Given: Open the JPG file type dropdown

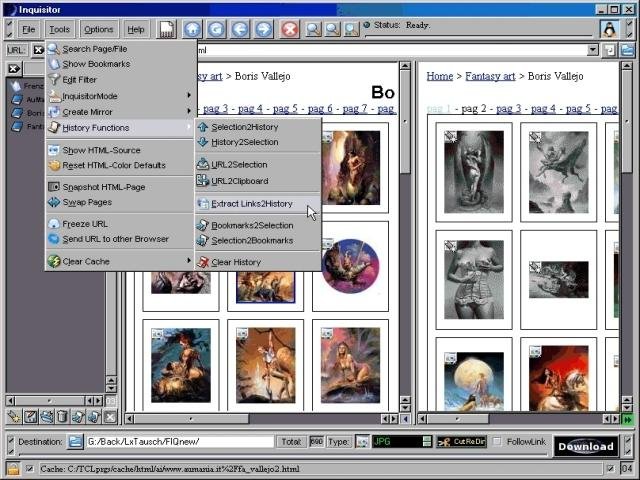Looking at the screenshot, I should 426,442.
